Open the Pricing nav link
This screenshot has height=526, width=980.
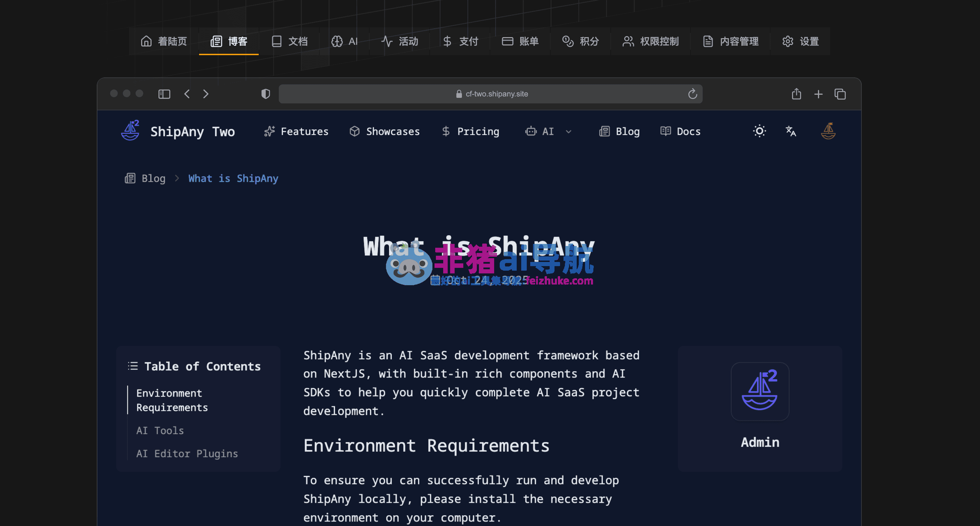(x=470, y=132)
